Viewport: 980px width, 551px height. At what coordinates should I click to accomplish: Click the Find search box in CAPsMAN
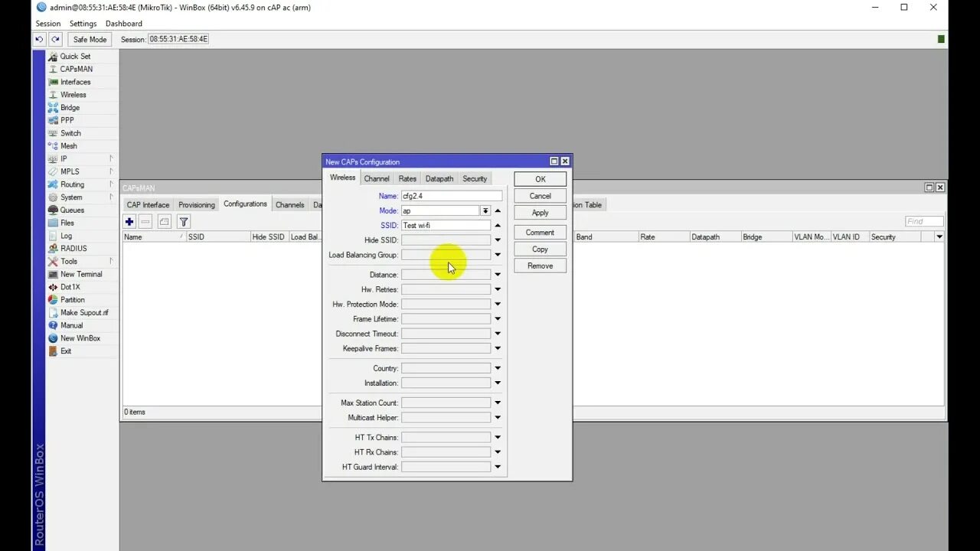coord(924,221)
